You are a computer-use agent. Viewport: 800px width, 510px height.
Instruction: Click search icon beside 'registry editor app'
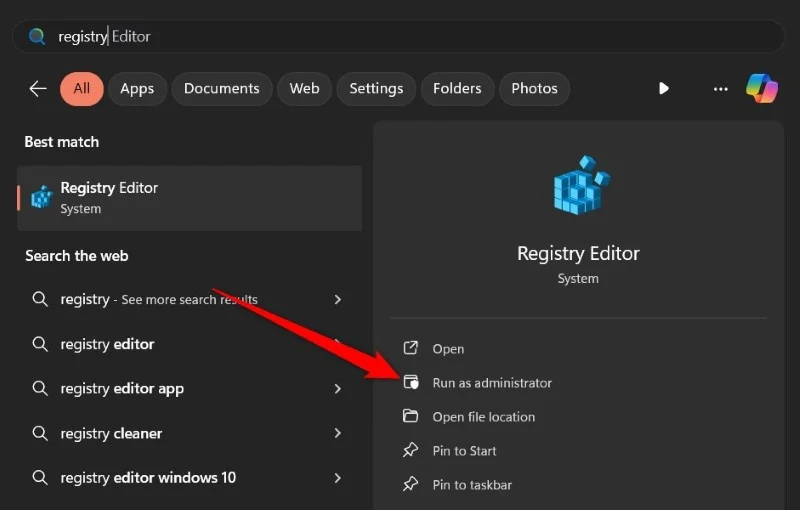(x=40, y=388)
